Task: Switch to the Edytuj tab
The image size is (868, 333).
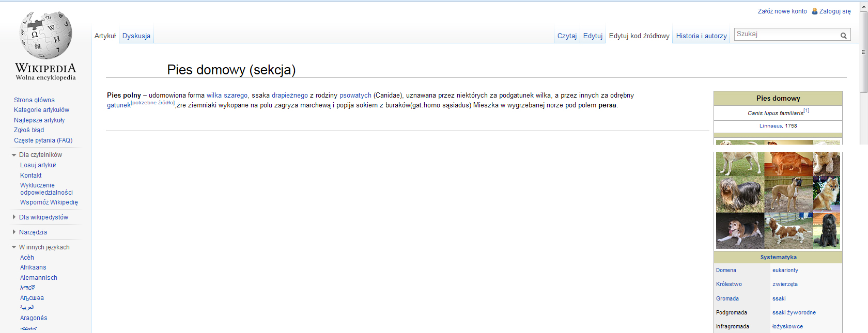Action: (x=593, y=36)
